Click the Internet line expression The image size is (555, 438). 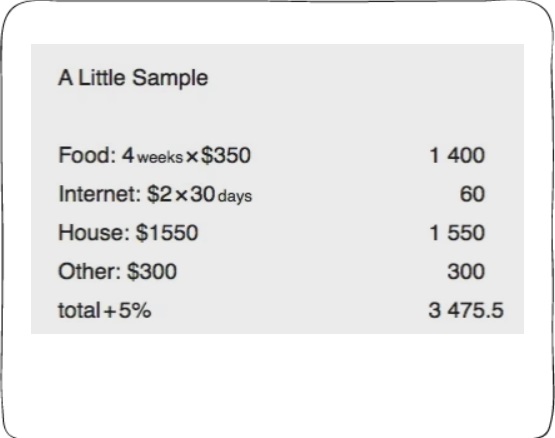(155, 194)
